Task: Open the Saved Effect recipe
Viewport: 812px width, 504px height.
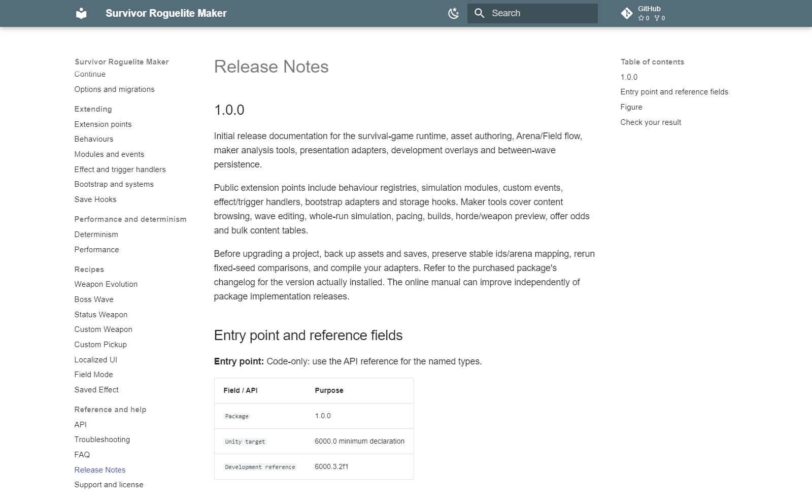Action: click(x=96, y=390)
